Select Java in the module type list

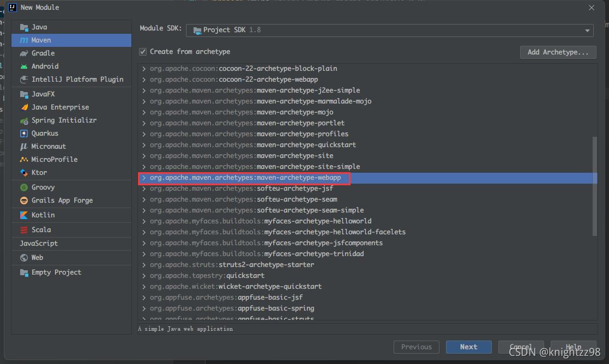[71, 27]
